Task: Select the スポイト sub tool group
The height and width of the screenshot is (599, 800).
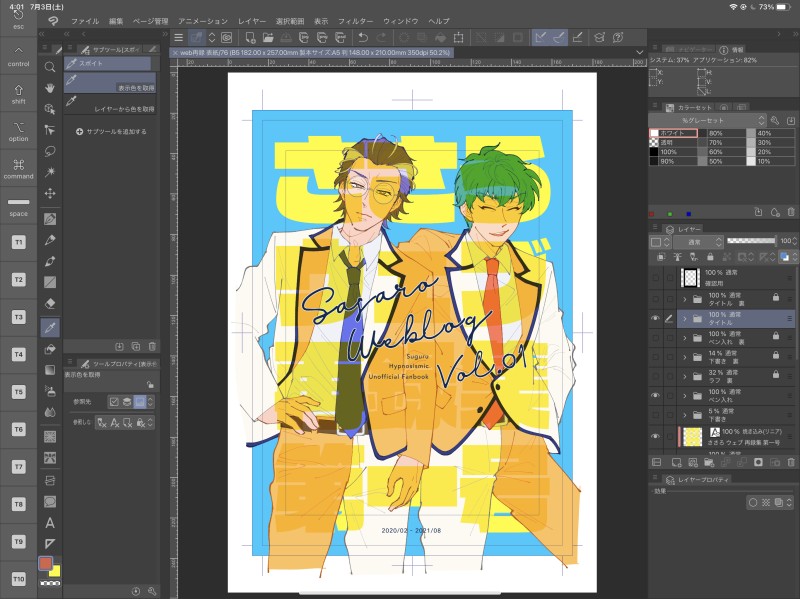Action: 107,63
